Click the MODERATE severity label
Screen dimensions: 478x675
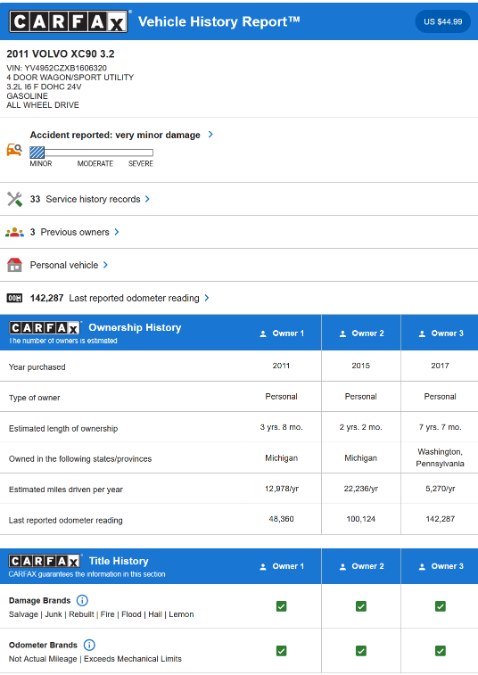click(x=95, y=164)
